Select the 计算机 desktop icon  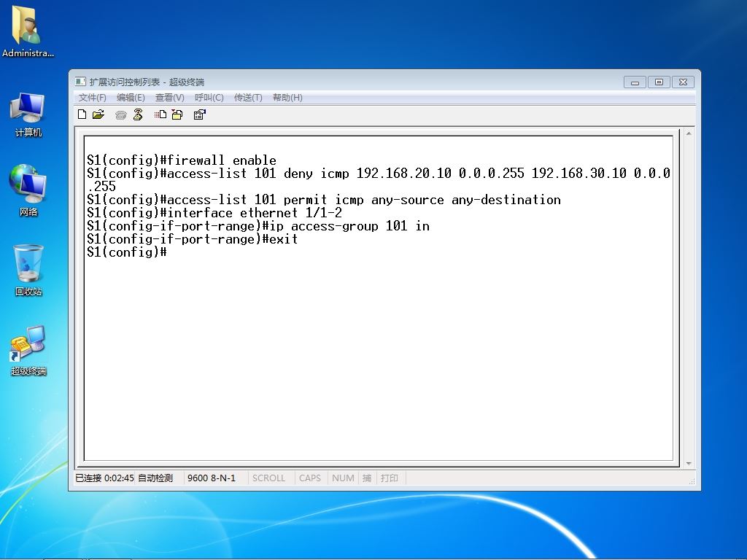click(x=28, y=114)
